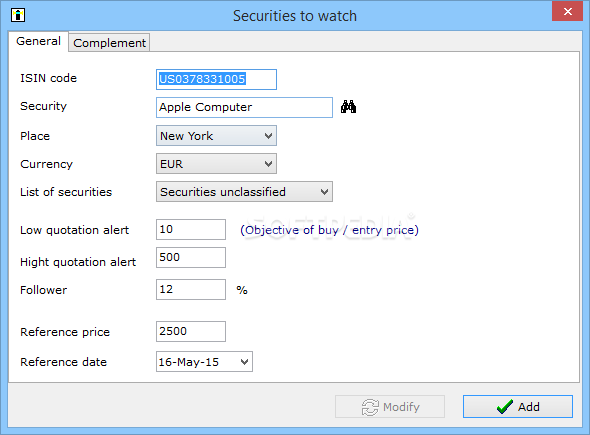Click the List of securities label
The height and width of the screenshot is (435, 590).
[x=66, y=192]
